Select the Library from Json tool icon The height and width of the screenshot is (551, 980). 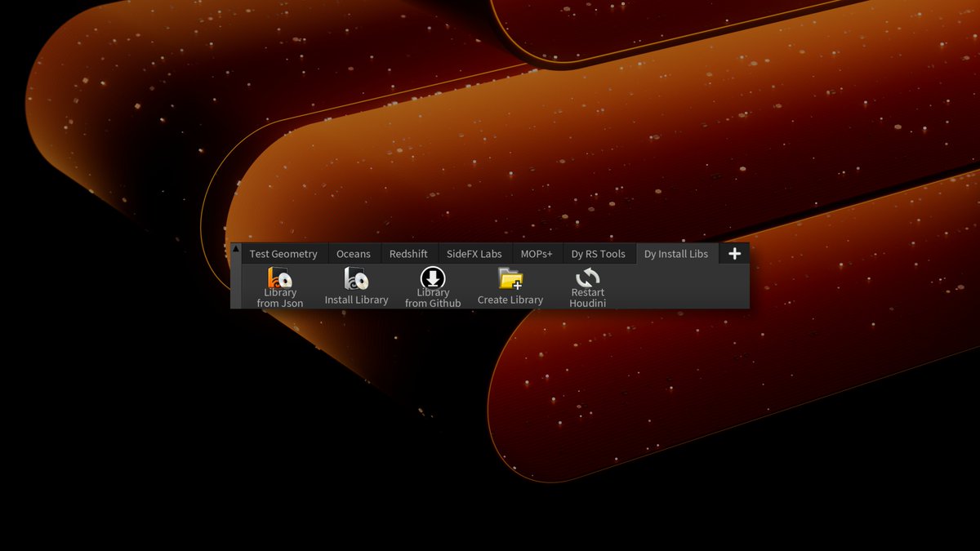pos(279,278)
